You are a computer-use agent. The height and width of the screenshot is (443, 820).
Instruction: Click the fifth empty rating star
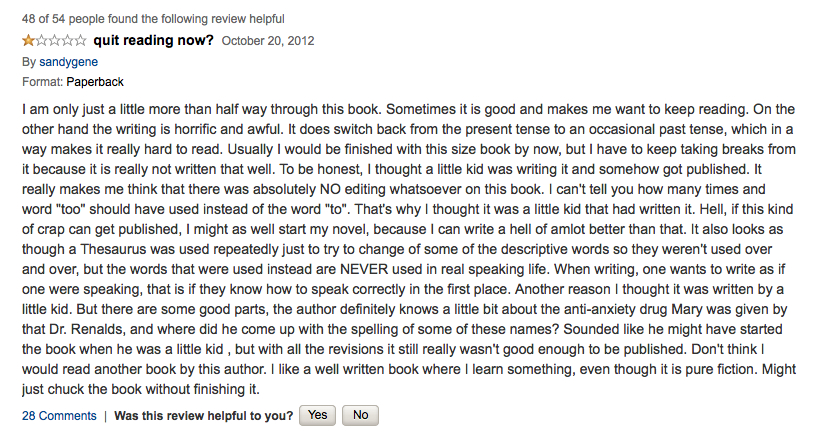tap(80, 40)
